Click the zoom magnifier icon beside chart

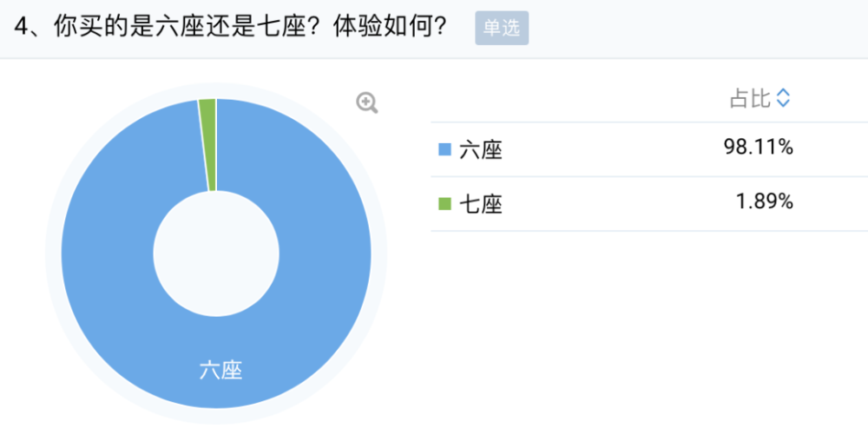[x=367, y=103]
